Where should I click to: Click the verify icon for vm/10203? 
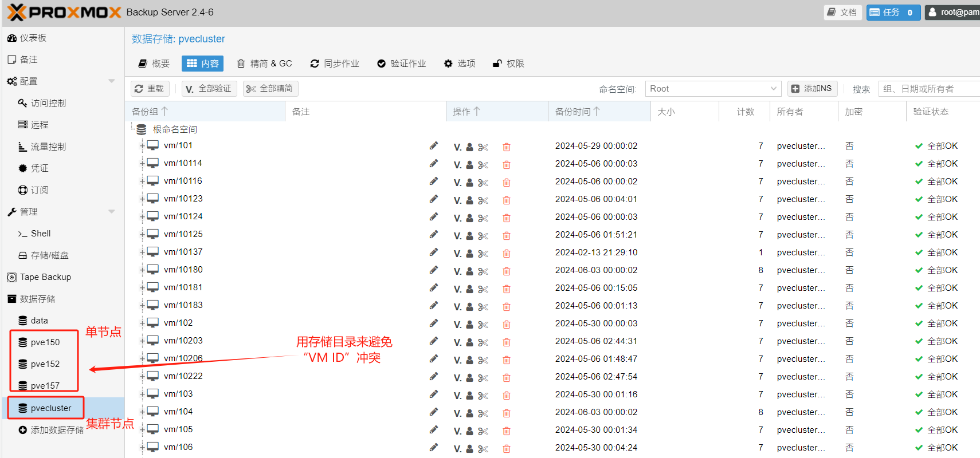pyautogui.click(x=458, y=342)
